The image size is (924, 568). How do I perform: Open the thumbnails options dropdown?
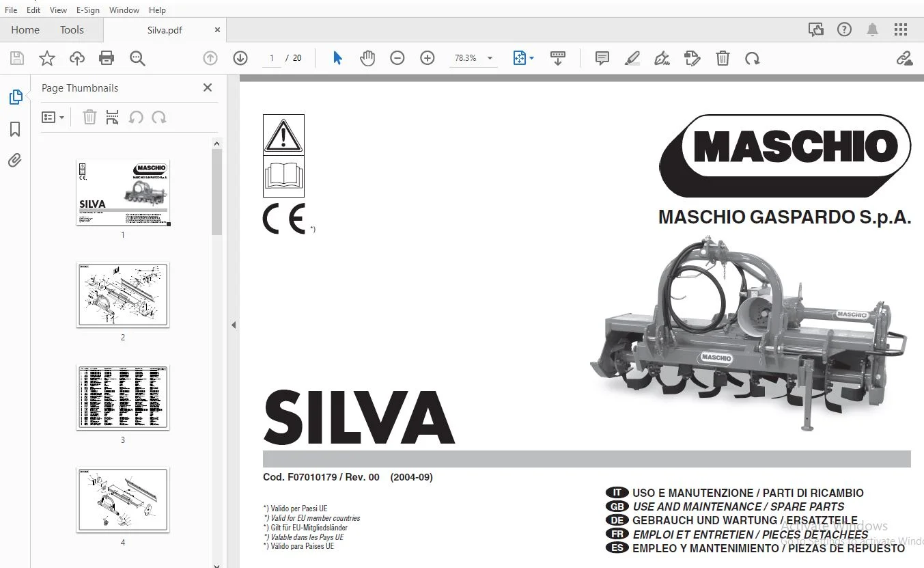pos(53,118)
